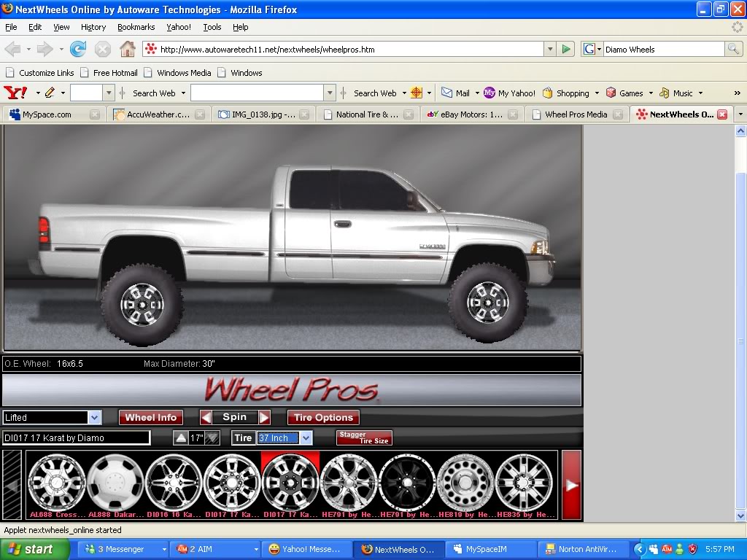Select the HE791 black wheel thumbnail
747x560 pixels.
tap(407, 483)
